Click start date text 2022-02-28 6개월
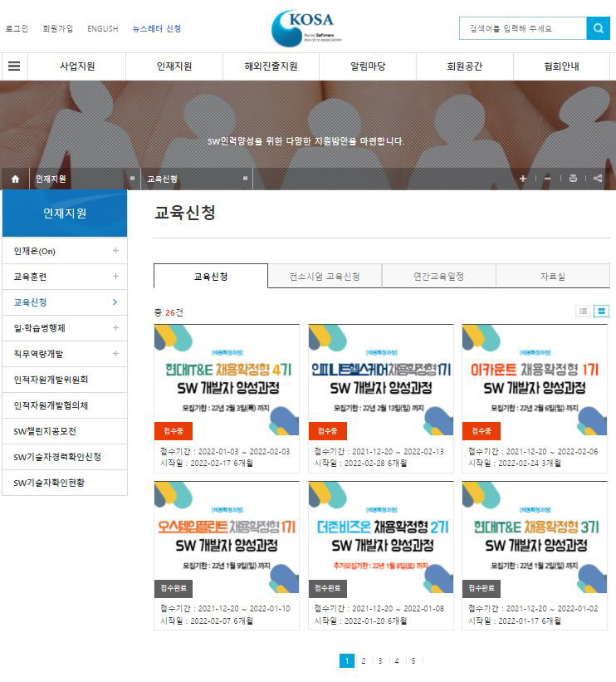The height and width of the screenshot is (682, 616). tap(375, 464)
